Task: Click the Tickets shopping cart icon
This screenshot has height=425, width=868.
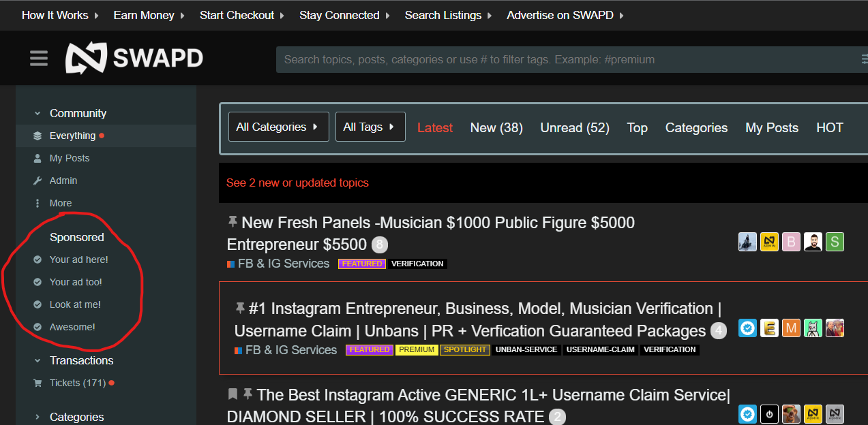Action: coord(38,383)
